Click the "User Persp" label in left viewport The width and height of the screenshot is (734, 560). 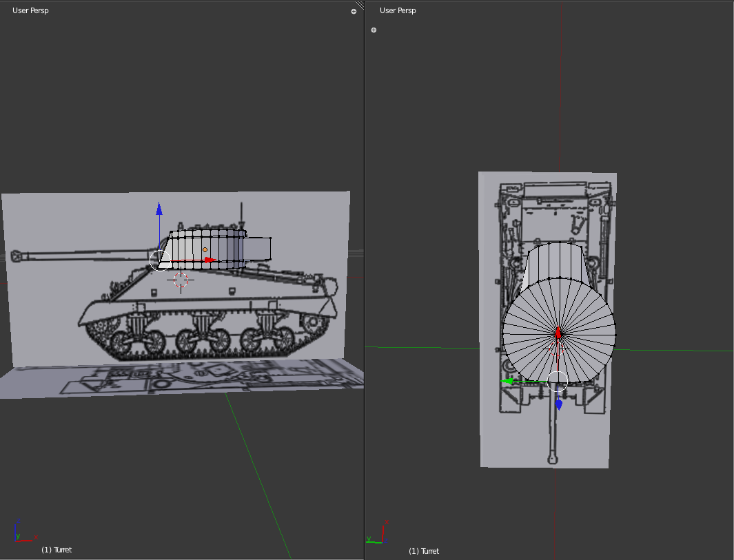point(30,10)
